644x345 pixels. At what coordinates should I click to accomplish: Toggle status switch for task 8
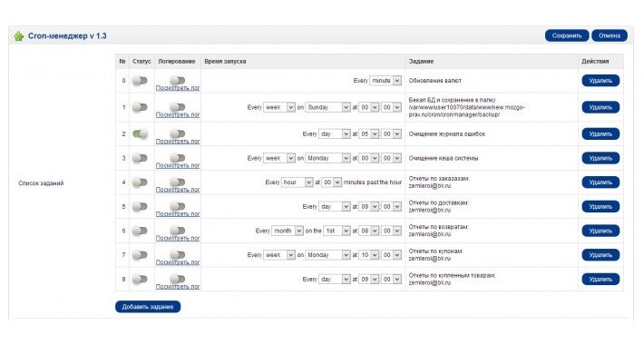point(140,280)
